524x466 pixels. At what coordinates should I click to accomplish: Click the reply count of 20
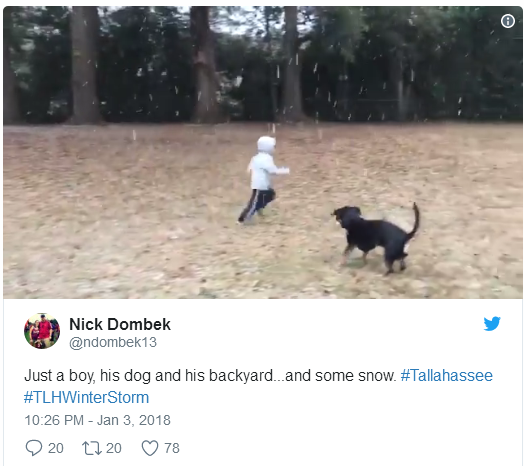[x=56, y=448]
